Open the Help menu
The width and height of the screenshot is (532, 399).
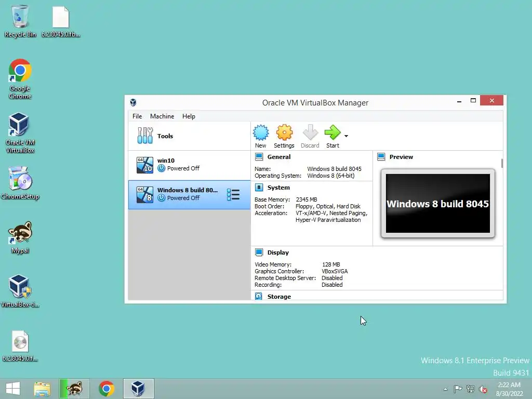189,116
